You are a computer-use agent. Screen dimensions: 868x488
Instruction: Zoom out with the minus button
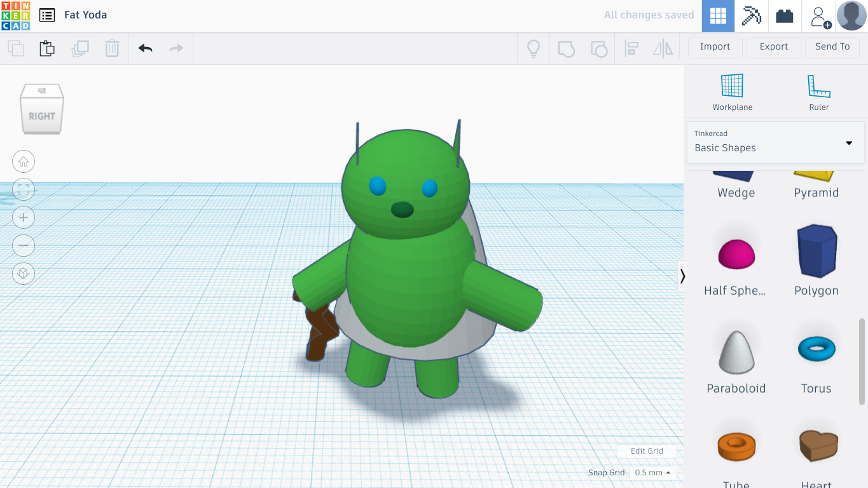coord(24,245)
